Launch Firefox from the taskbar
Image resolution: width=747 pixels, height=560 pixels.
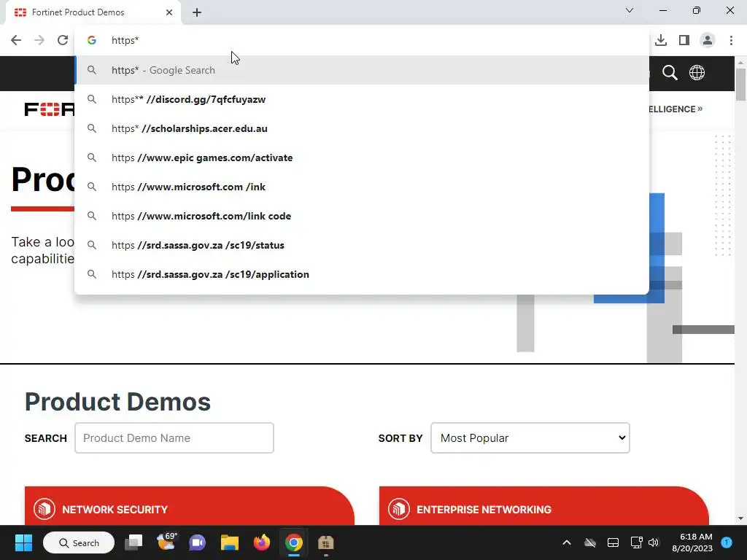[262, 542]
